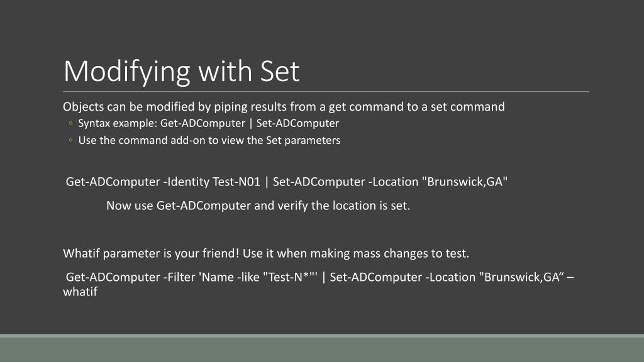Screen dimensions: 644x362
Task: Click "Use it when making mass changes to test."
Action: (x=356, y=253)
